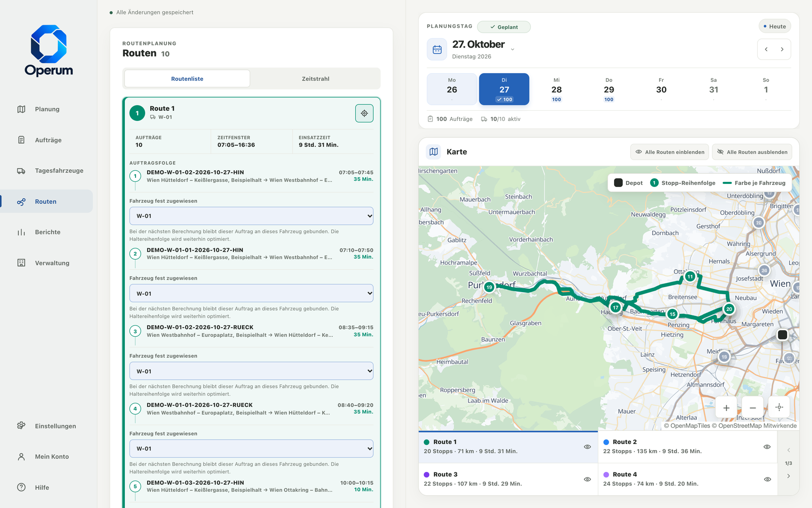Open Verwaltung via its building icon

21,263
